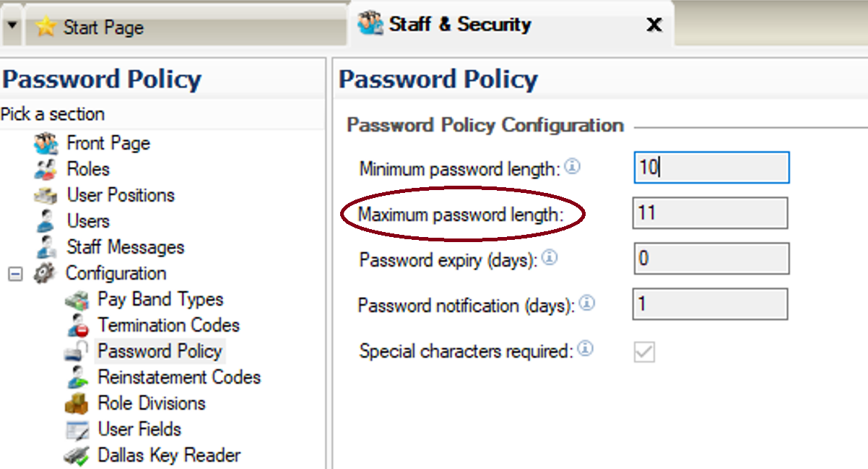Select the Roles icon in sidebar
This screenshot has width=868, height=469.
46,170
